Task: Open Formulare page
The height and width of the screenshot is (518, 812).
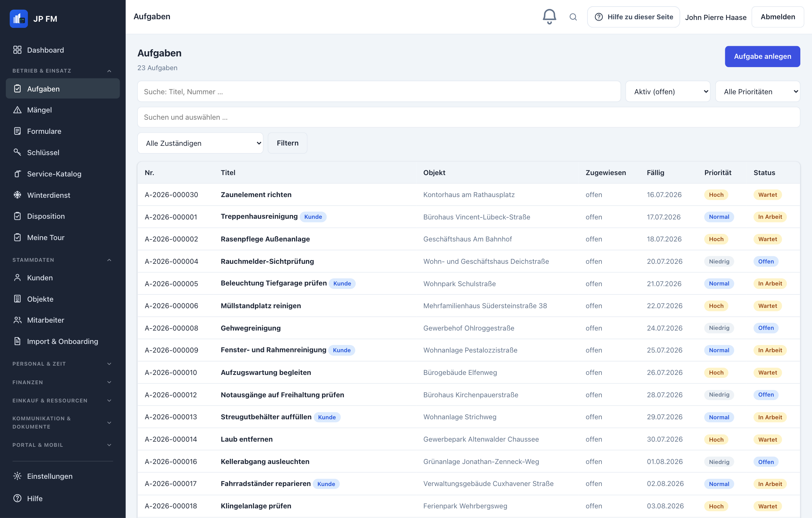Action: pyautogui.click(x=63, y=131)
